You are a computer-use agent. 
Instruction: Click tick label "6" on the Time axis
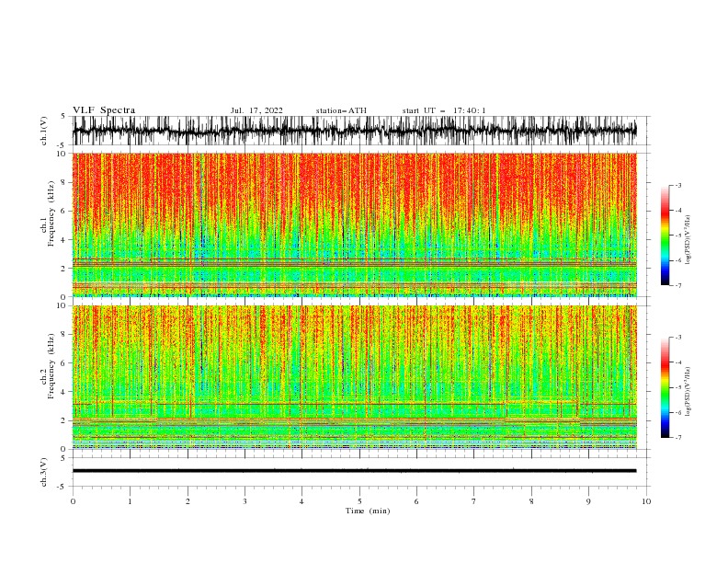(x=416, y=501)
